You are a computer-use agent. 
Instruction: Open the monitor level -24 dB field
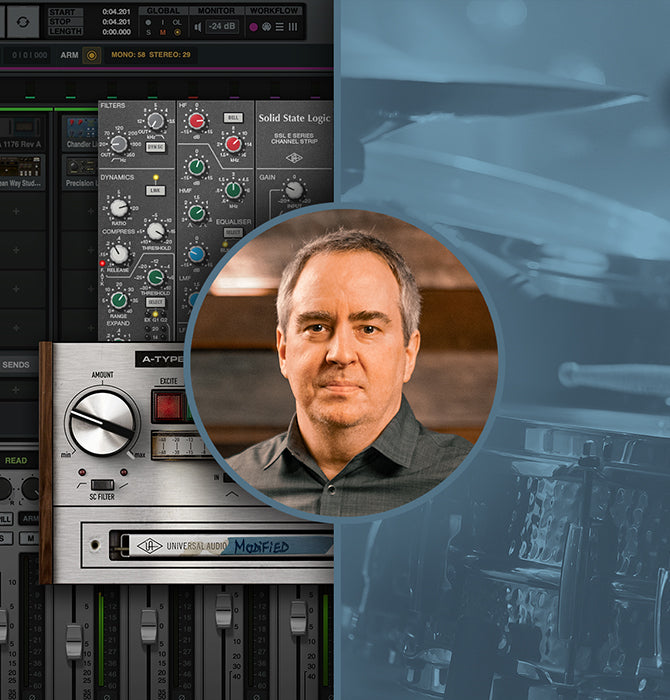222,27
